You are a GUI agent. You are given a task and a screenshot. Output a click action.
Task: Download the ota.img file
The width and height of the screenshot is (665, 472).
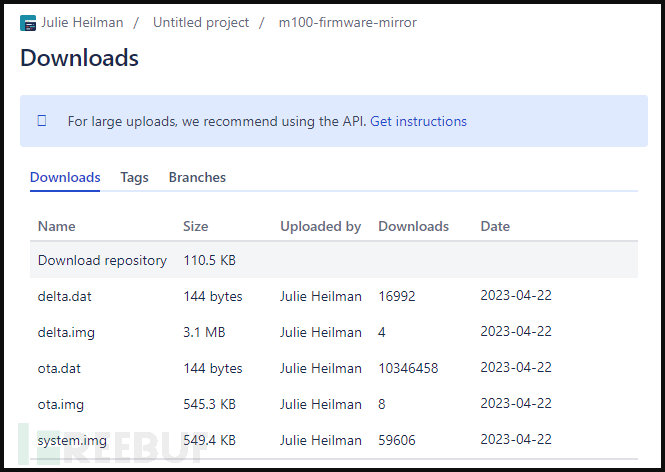coord(59,404)
